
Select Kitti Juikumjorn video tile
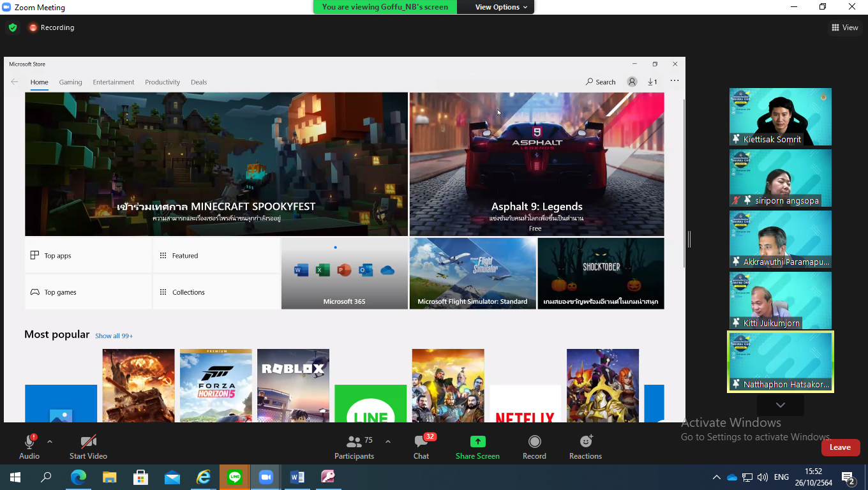click(x=781, y=301)
